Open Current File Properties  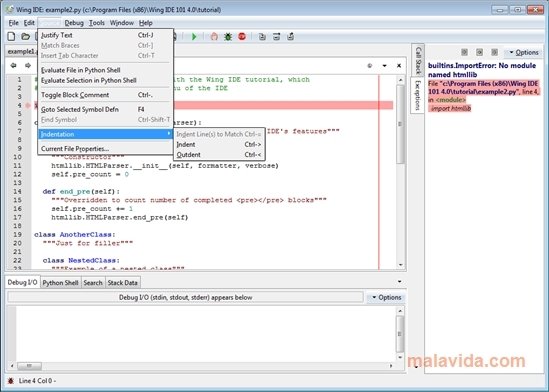105,149
